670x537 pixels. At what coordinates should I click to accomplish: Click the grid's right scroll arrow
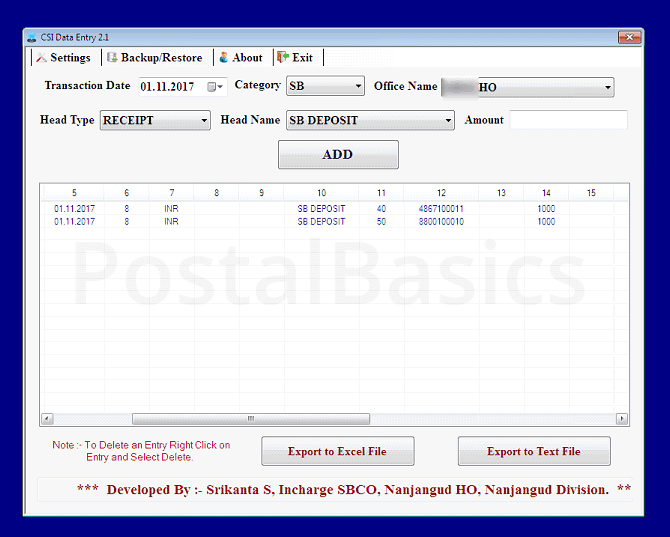point(622,419)
